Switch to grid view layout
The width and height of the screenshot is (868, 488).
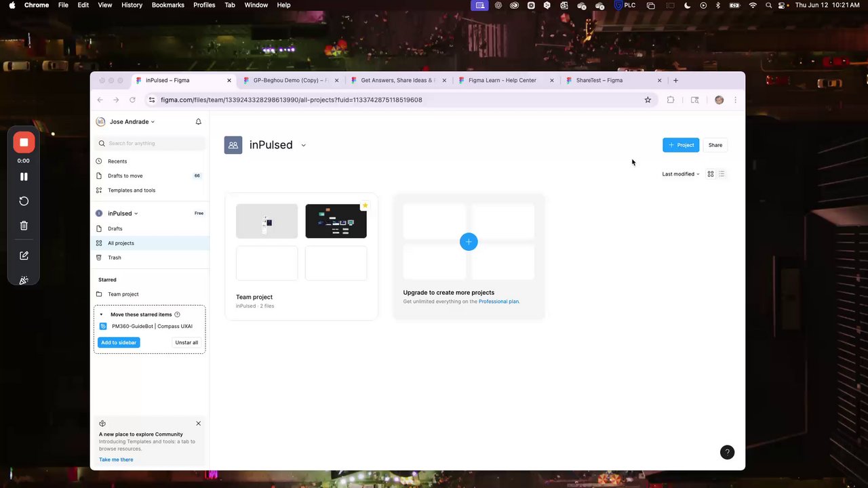click(x=711, y=174)
